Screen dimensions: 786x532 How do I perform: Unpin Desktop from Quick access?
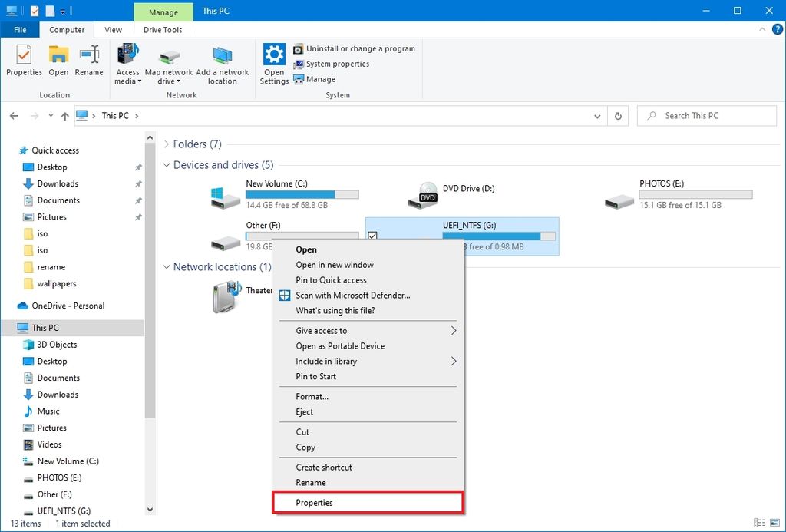click(x=138, y=167)
